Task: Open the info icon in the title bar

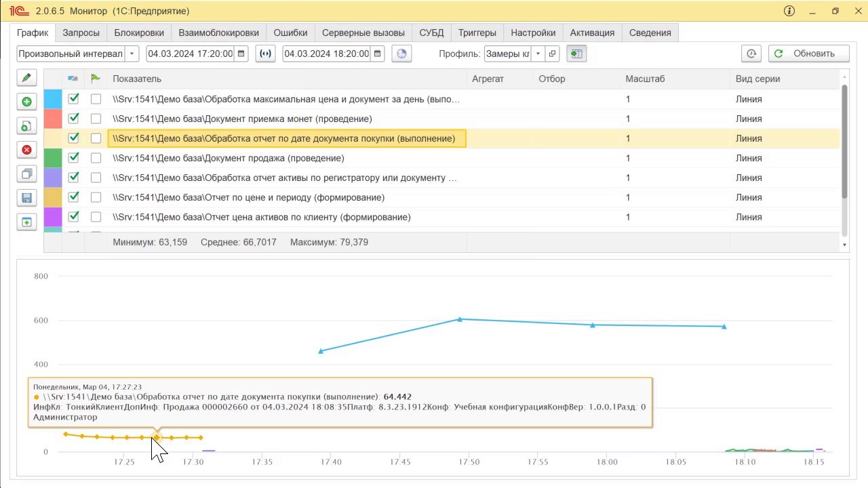Action: [x=789, y=11]
